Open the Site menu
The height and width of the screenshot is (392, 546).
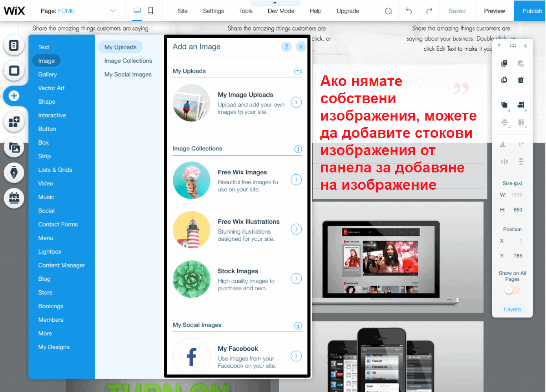click(183, 11)
